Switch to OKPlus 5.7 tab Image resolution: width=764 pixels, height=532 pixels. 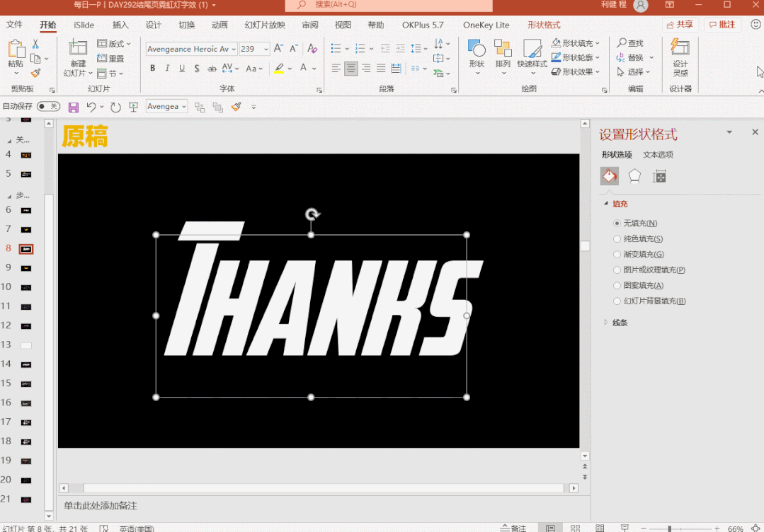[x=423, y=25]
